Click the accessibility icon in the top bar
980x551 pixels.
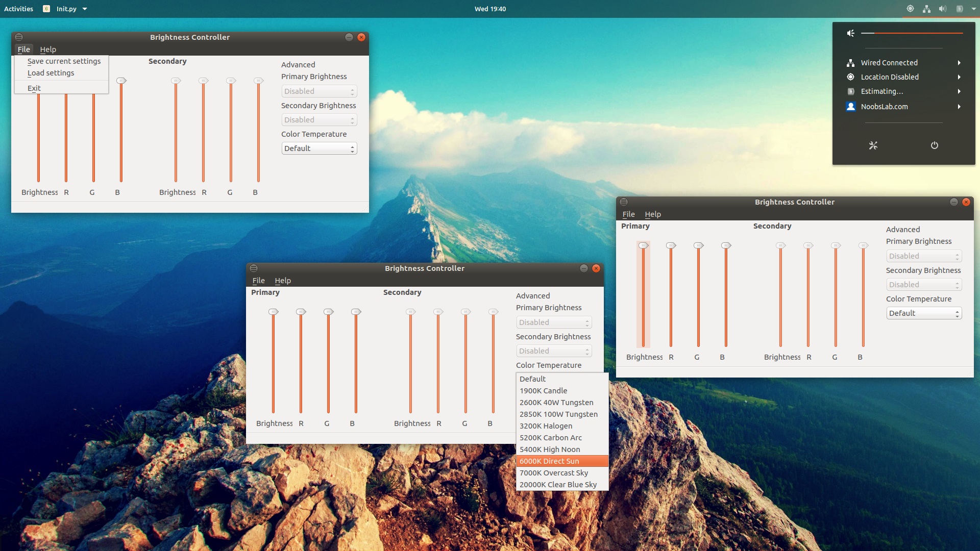(x=909, y=9)
